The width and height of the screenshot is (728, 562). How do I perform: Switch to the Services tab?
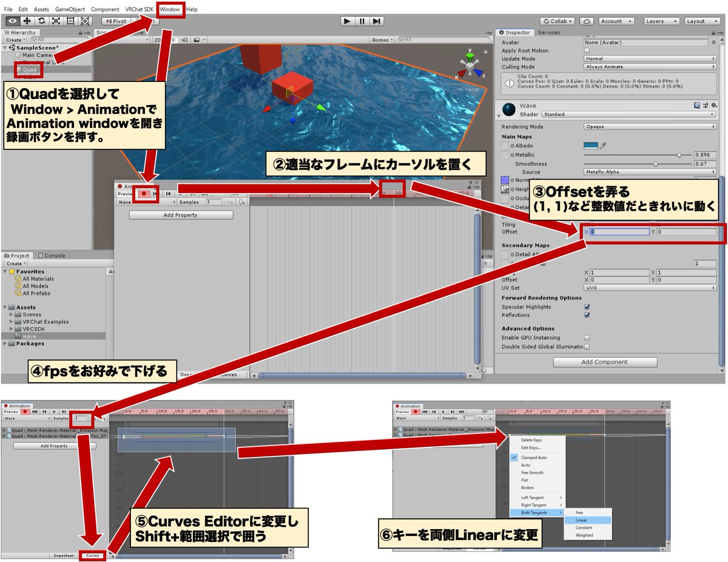tap(549, 33)
